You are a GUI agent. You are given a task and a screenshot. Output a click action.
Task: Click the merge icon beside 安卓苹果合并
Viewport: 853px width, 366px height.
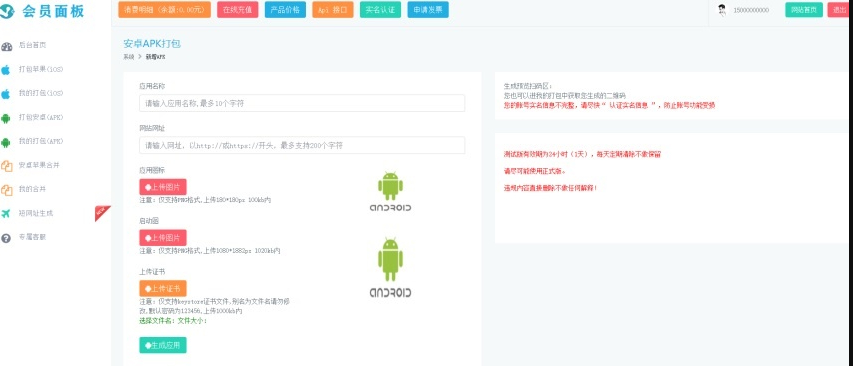(x=7, y=166)
